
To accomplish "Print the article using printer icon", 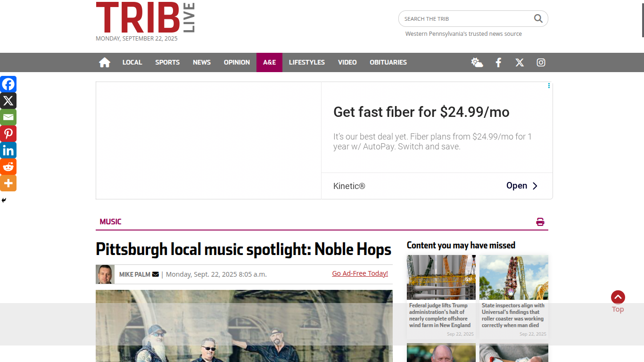I will coord(540,222).
